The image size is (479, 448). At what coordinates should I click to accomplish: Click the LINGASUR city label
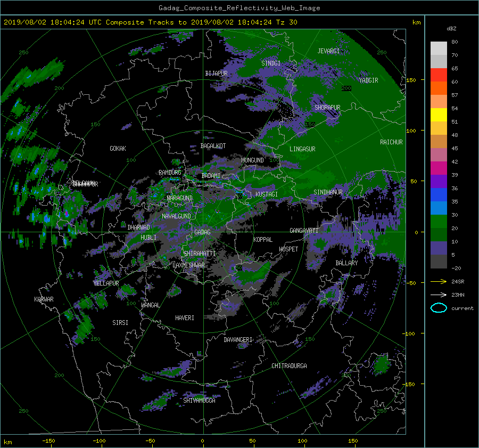point(302,149)
